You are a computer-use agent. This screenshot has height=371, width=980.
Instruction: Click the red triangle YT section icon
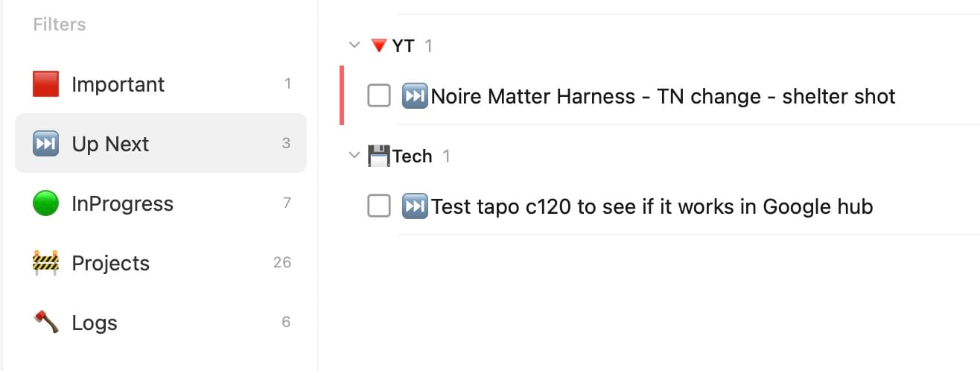click(x=378, y=46)
